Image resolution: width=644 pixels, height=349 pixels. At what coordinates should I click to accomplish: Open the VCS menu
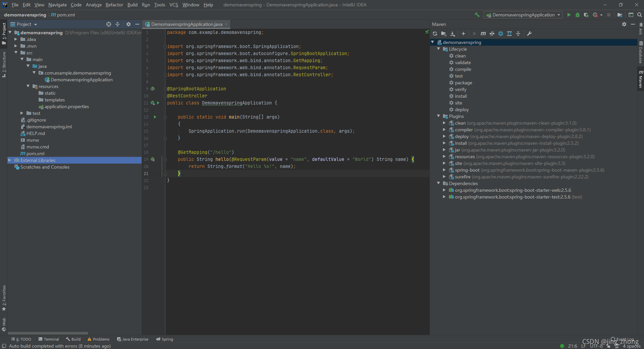(174, 5)
